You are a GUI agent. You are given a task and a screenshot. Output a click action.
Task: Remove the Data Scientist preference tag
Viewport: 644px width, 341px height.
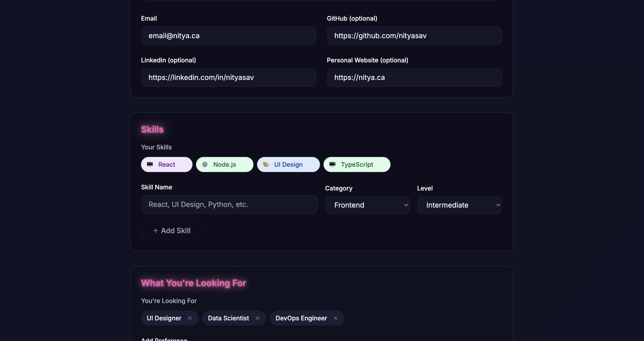click(x=257, y=318)
